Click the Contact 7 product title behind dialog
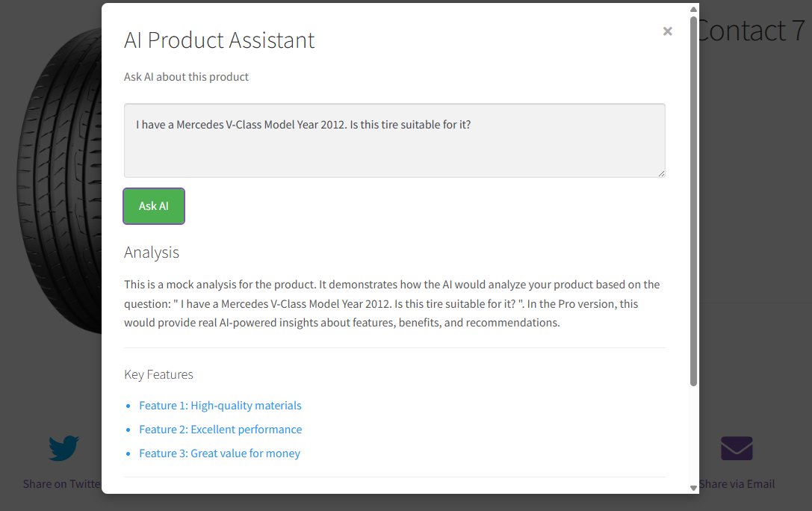The image size is (812, 511). point(751,31)
